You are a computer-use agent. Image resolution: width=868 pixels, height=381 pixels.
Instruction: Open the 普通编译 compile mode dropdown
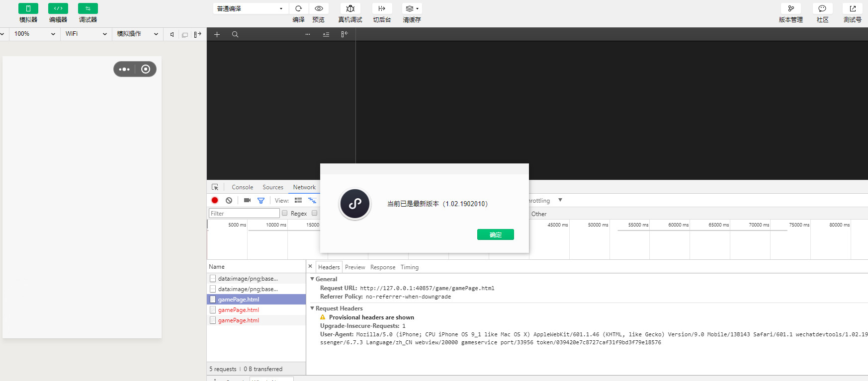tap(250, 8)
